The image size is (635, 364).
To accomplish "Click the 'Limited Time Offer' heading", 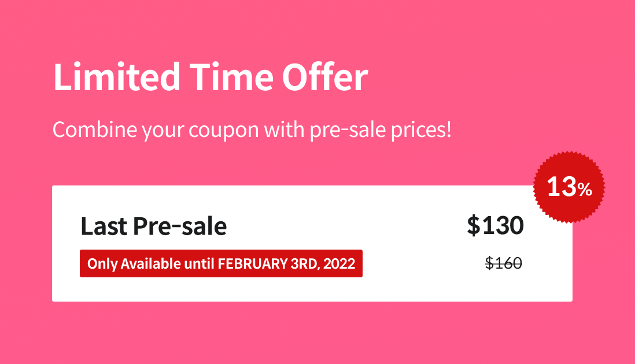I will click(x=211, y=77).
